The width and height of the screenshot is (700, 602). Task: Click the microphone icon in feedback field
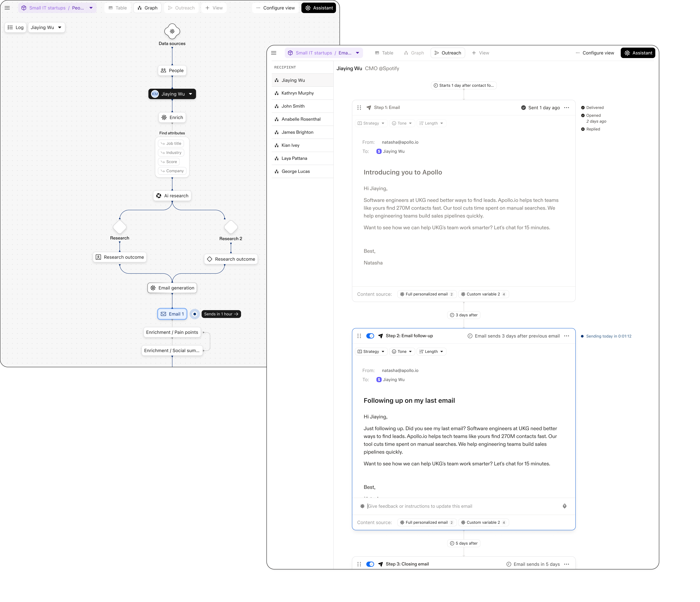[564, 506]
